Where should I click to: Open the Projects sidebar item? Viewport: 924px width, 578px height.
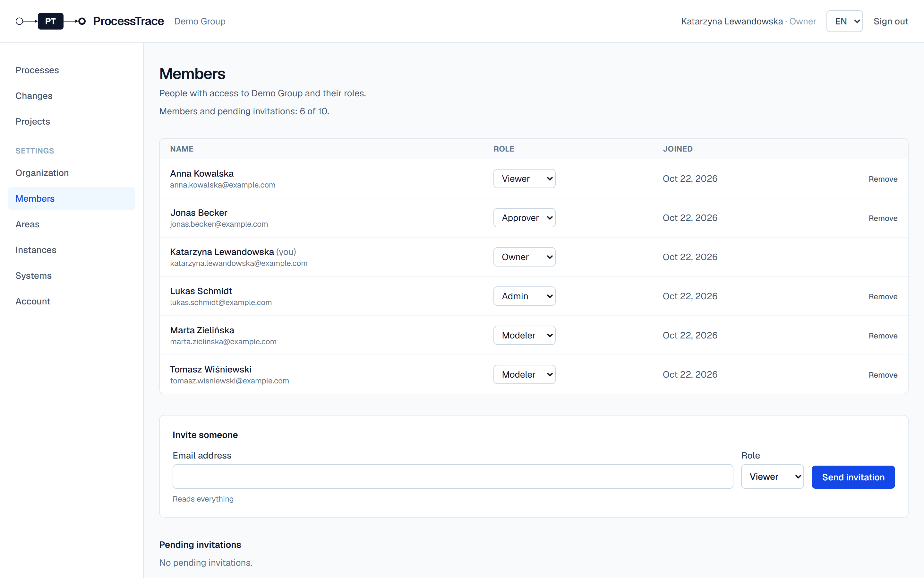pyautogui.click(x=72, y=122)
